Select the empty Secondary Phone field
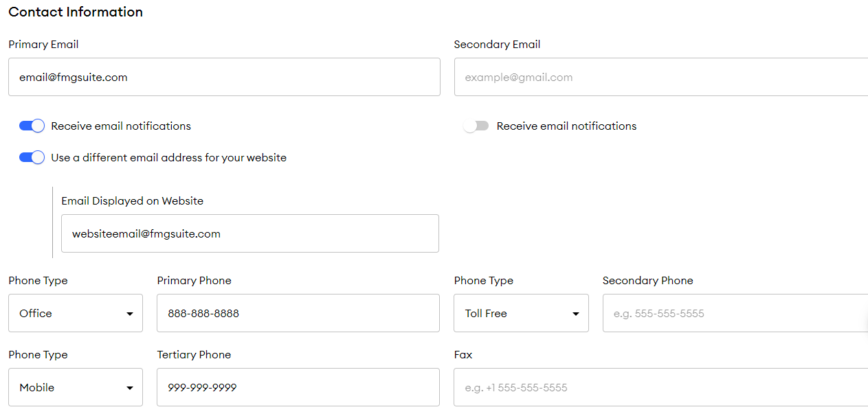Viewport: 868px width, 416px height. 728,313
